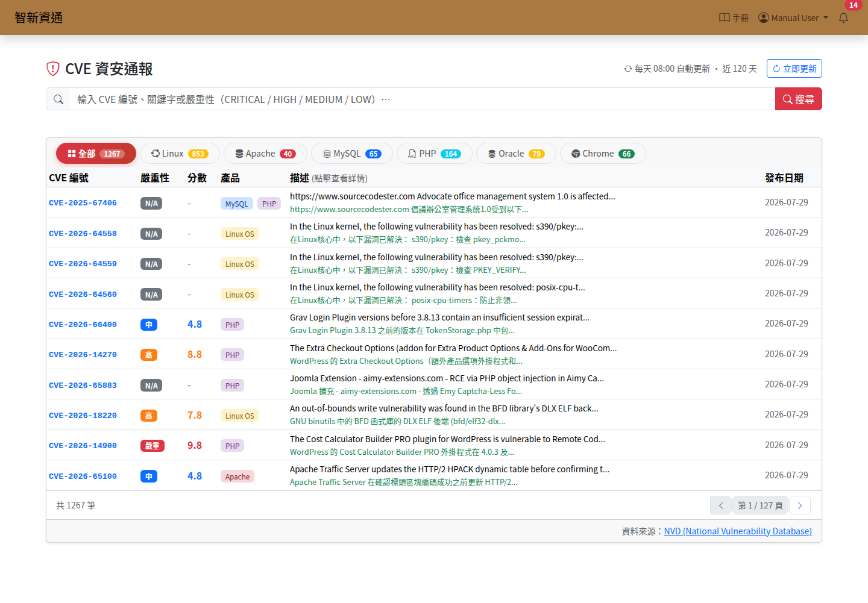868x603 pixels.
Task: Click the 智新資通 brand logo text
Action: pyautogui.click(x=39, y=17)
